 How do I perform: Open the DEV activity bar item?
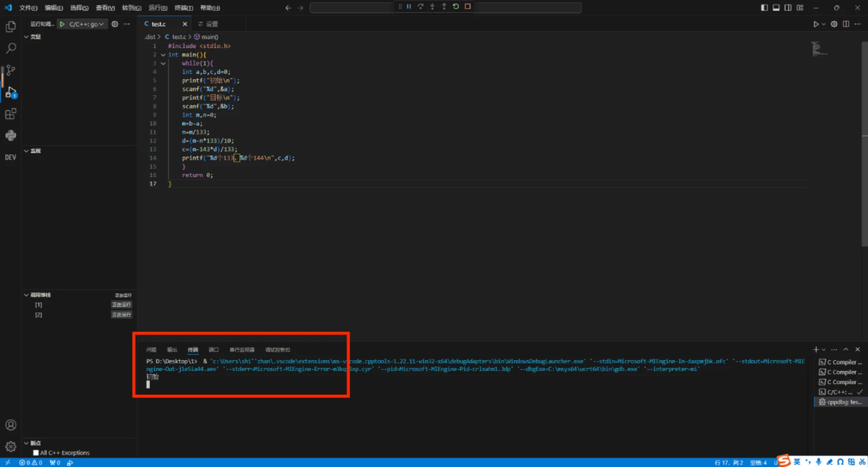pyautogui.click(x=10, y=157)
